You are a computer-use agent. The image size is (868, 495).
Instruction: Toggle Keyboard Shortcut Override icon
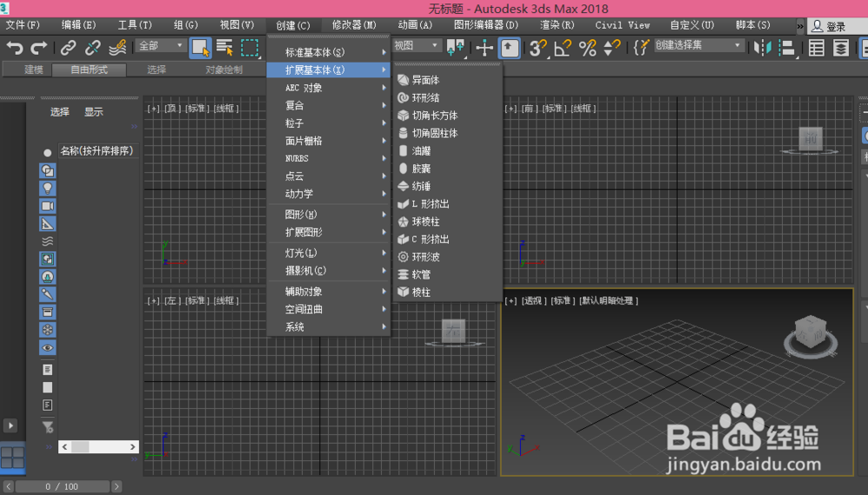pyautogui.click(x=510, y=48)
